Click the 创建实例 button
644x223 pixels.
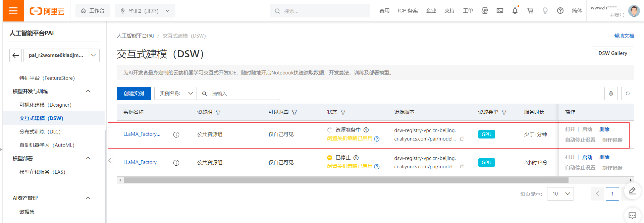pyautogui.click(x=133, y=94)
